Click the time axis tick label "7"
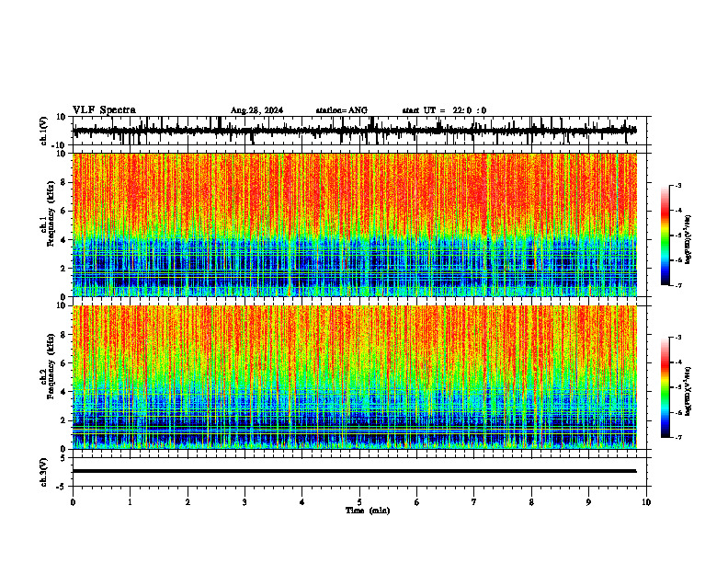The height and width of the screenshot is (563, 728). pos(474,502)
